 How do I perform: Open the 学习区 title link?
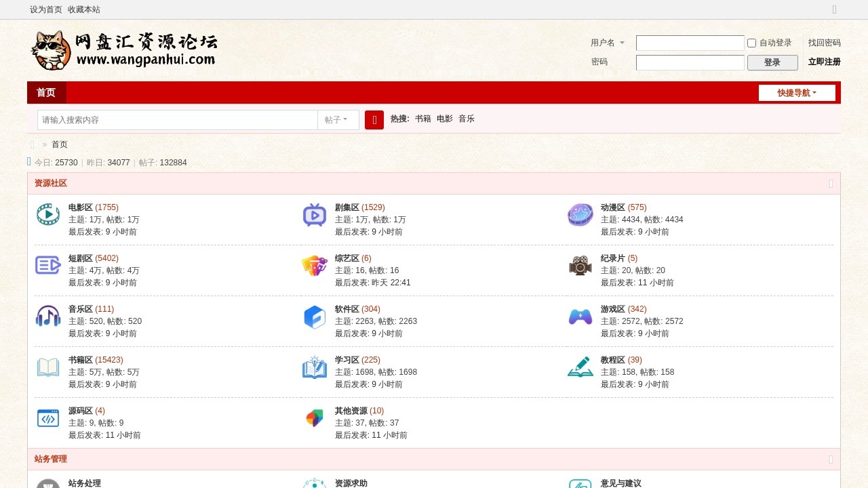347,360
